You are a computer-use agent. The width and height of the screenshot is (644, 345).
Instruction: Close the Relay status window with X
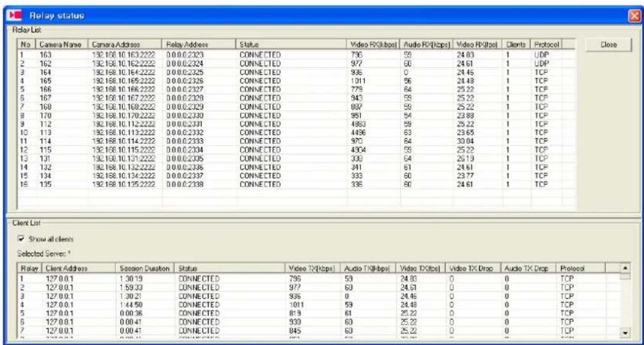click(635, 17)
